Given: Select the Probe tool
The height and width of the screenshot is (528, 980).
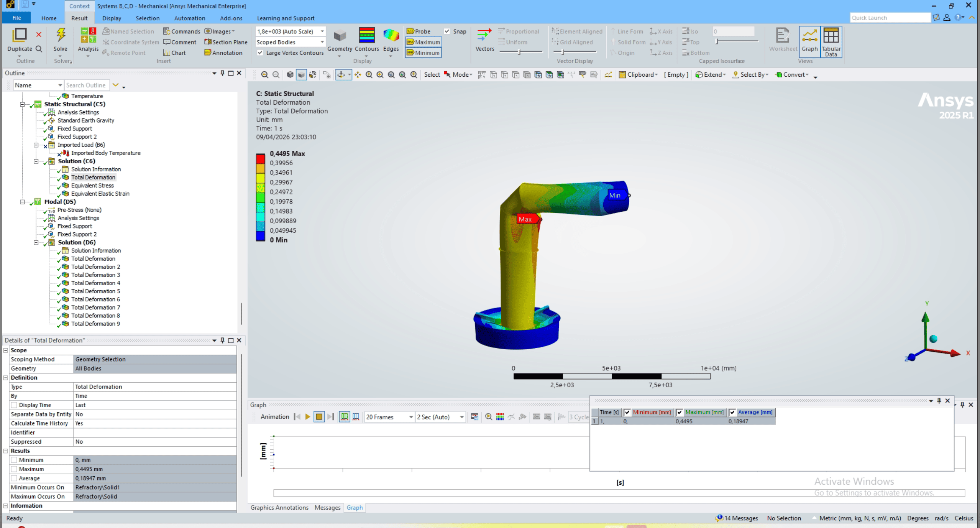Looking at the screenshot, I should pyautogui.click(x=419, y=31).
